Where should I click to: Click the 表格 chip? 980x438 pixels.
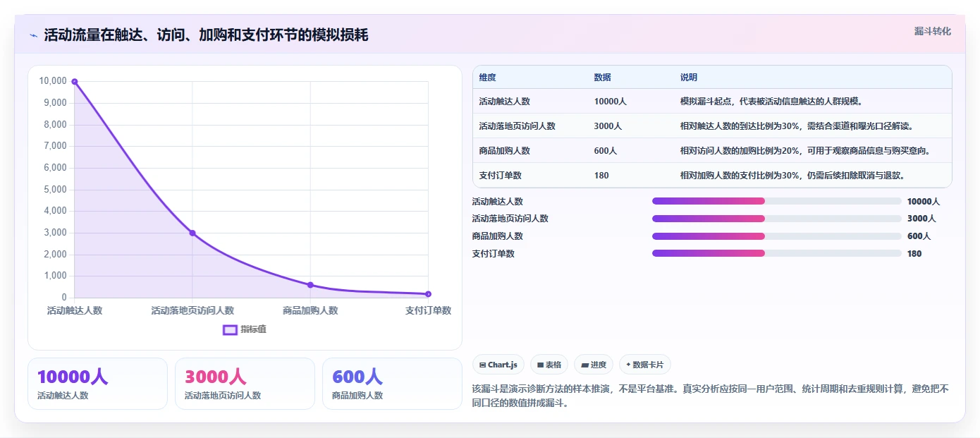(x=549, y=365)
